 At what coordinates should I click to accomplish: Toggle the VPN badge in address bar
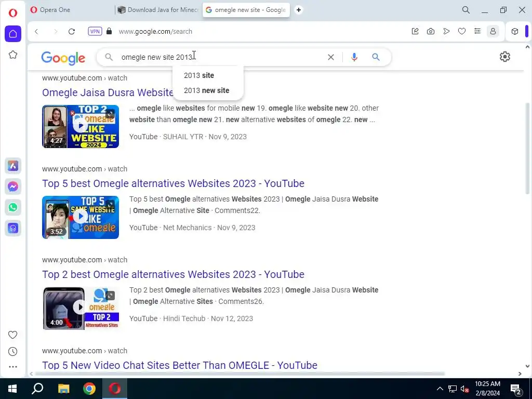point(95,32)
